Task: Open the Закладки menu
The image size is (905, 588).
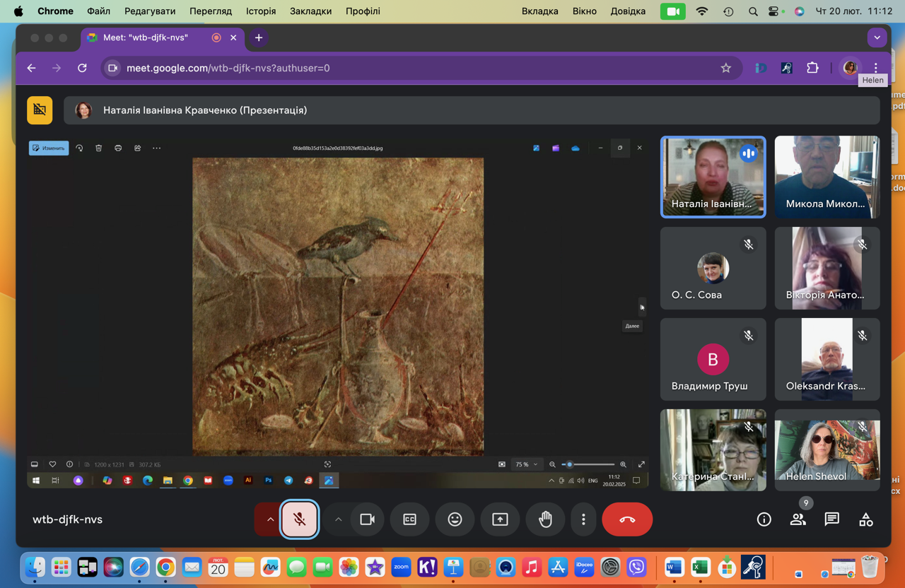Action: click(x=310, y=11)
